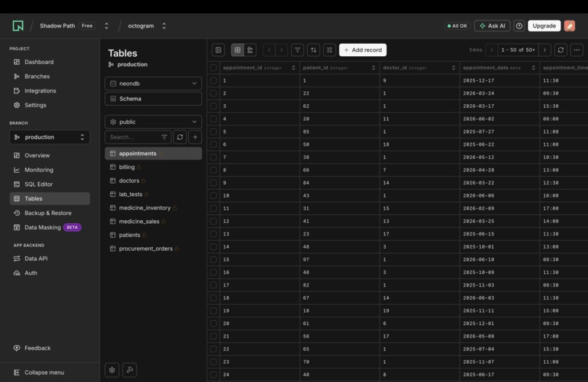Viewport: 588px width, 382px height.
Task: Select the doctors table
Action: coord(153,181)
